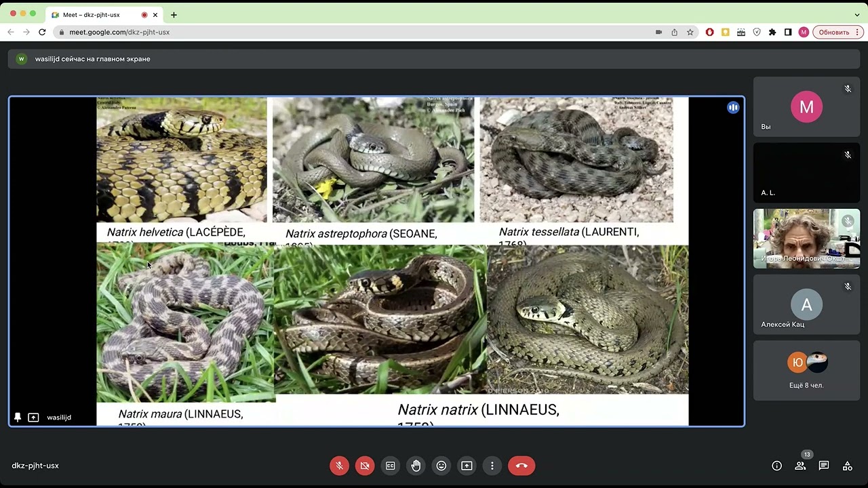Select the Алексей Кац participant tile
This screenshot has height=488, width=868.
[806, 304]
